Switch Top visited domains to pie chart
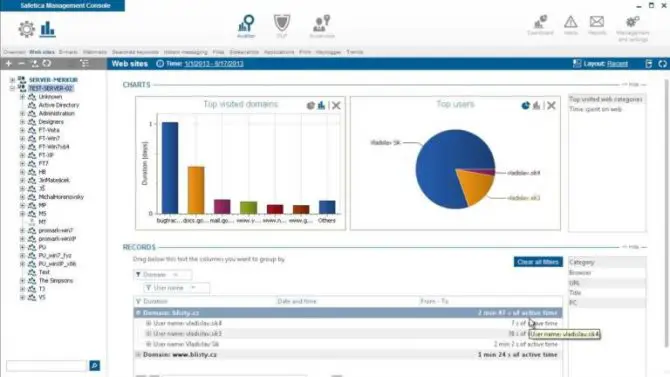The height and width of the screenshot is (377, 670). pos(311,105)
